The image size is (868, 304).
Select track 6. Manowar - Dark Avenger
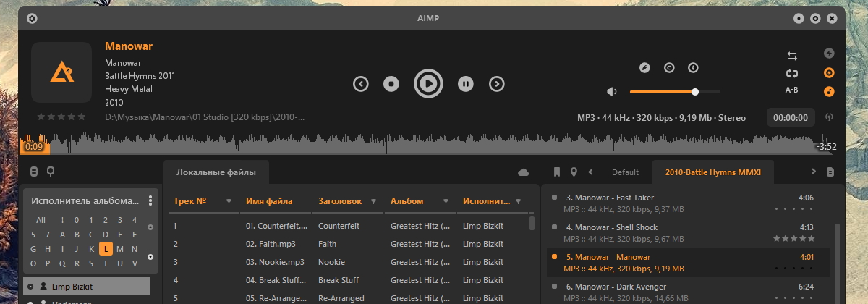tap(687, 292)
